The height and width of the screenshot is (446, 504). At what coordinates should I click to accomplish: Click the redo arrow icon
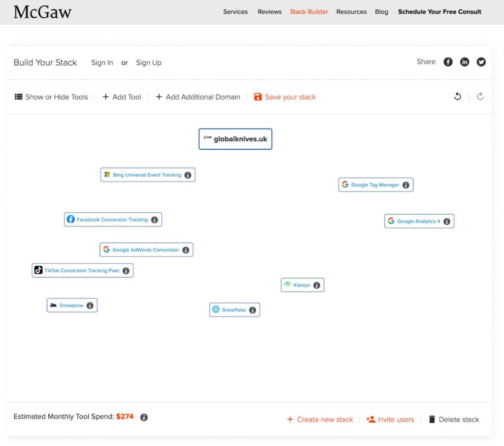pyautogui.click(x=480, y=96)
